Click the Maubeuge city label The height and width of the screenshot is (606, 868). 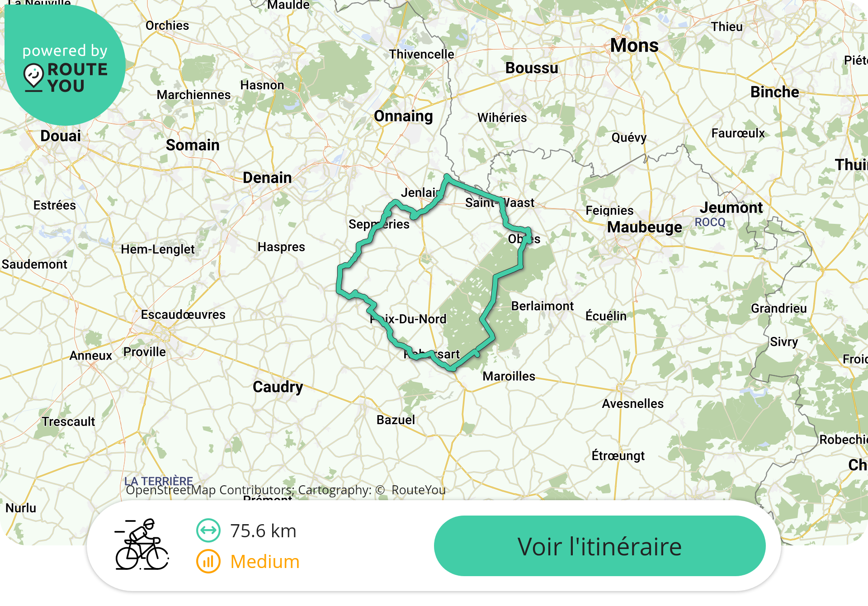click(644, 227)
